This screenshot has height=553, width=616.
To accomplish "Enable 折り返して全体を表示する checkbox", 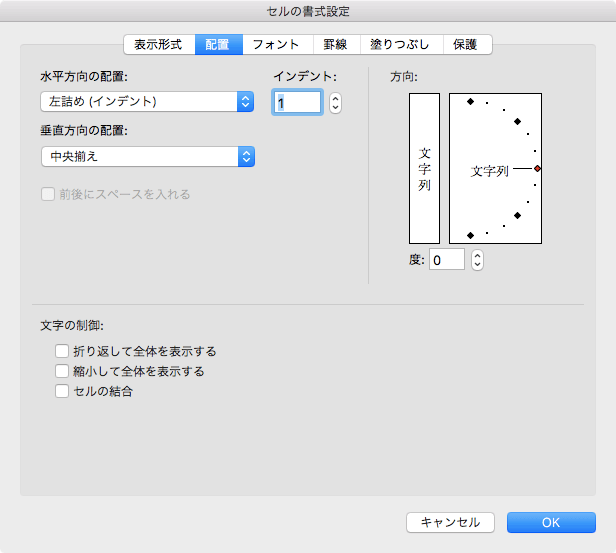I will (x=62, y=351).
